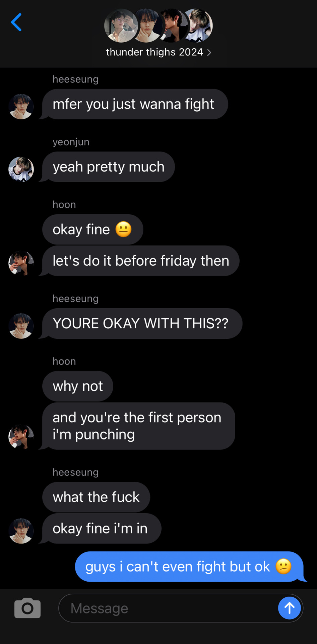Tap yeonjun's avatar beside 'yeah pretty much'
The image size is (317, 644).
[x=21, y=169]
